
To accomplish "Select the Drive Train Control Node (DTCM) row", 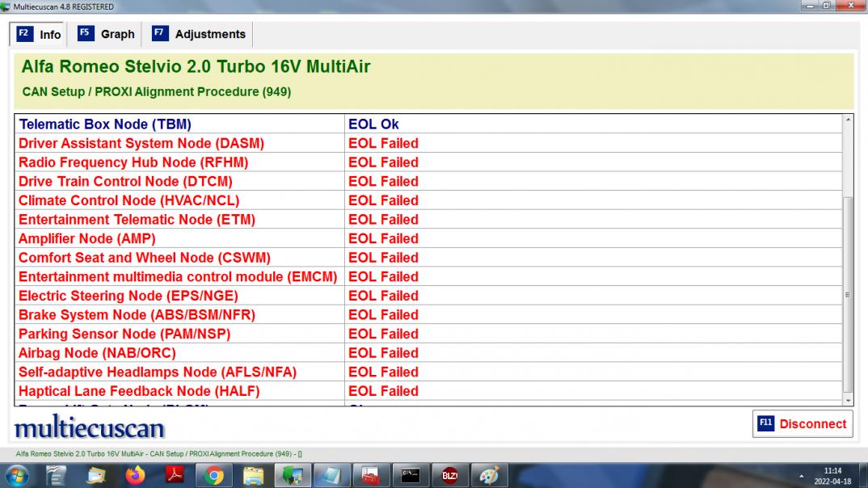I will pos(428,182).
